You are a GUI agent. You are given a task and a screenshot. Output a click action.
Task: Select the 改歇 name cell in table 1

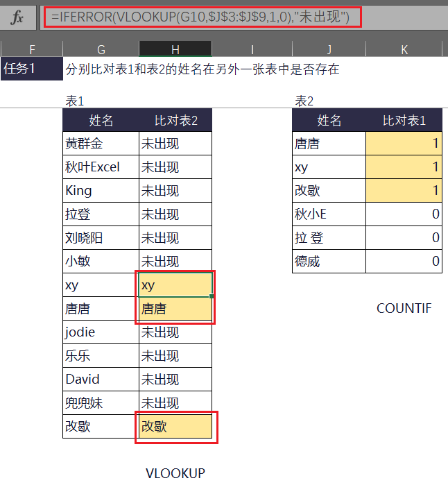point(101,426)
